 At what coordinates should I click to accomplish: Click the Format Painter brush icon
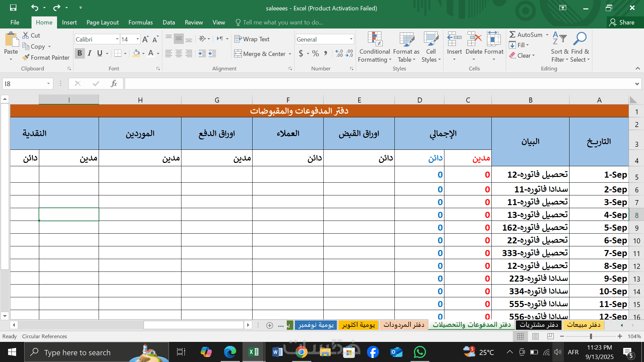(26, 57)
